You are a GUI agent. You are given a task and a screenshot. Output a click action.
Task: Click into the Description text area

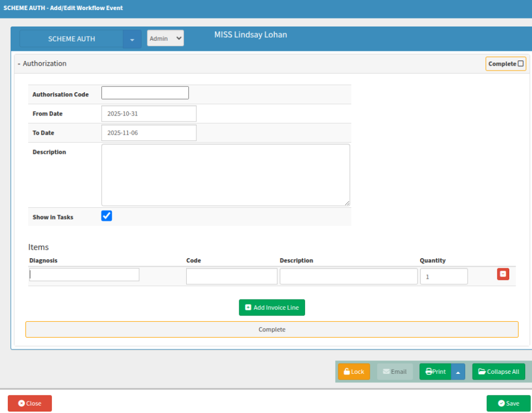[x=225, y=175]
